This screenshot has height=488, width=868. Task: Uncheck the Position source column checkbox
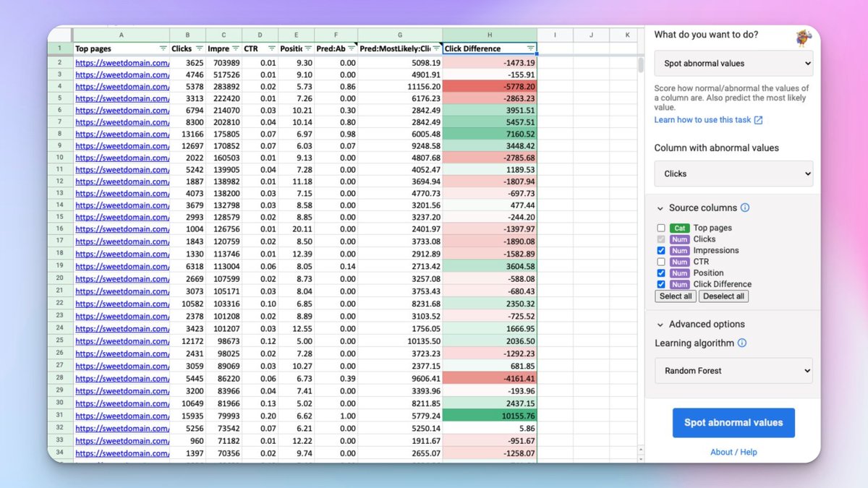tap(661, 273)
